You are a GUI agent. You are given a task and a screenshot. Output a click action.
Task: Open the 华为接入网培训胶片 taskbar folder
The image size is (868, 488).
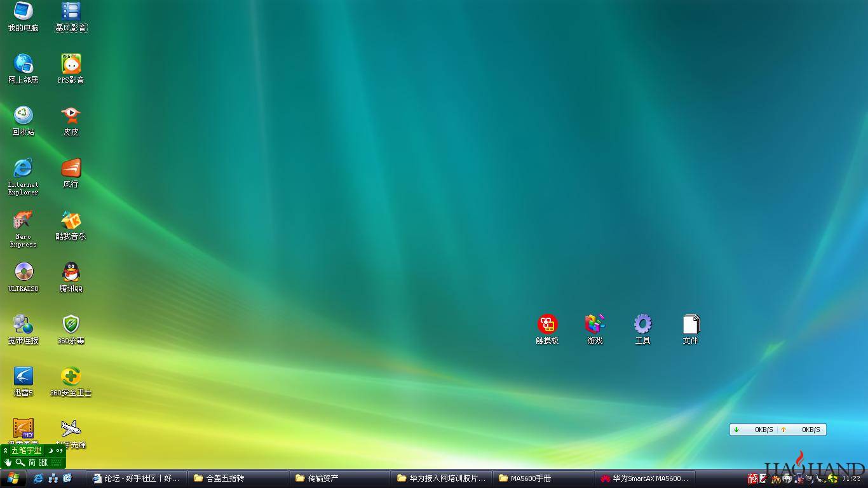tap(442, 478)
